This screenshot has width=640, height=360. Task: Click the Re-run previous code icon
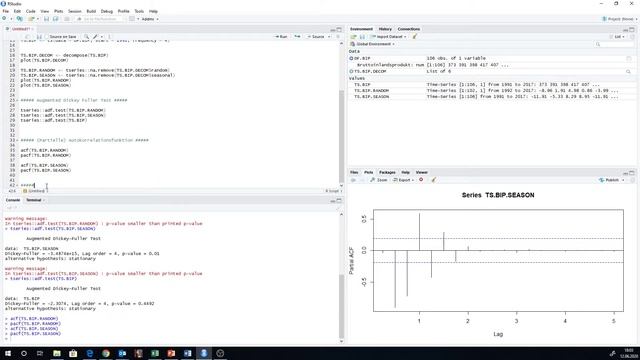[x=297, y=37]
